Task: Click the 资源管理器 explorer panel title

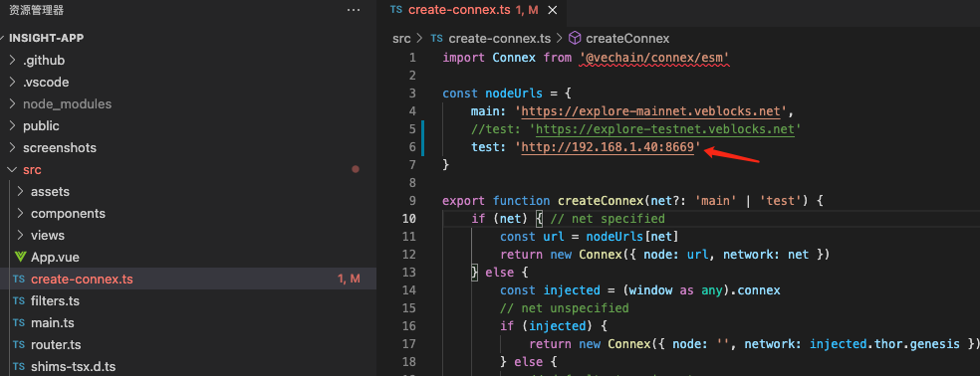Action: point(36,10)
